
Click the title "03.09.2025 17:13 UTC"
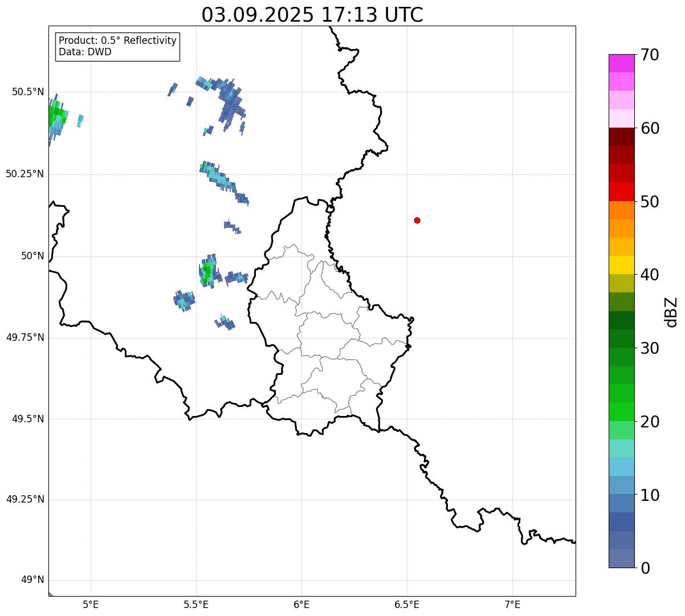(312, 14)
